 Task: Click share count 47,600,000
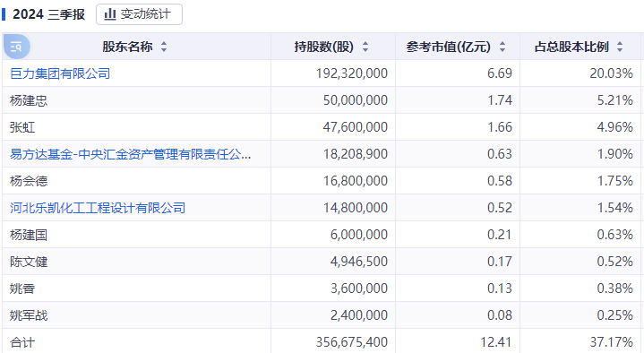(356, 127)
